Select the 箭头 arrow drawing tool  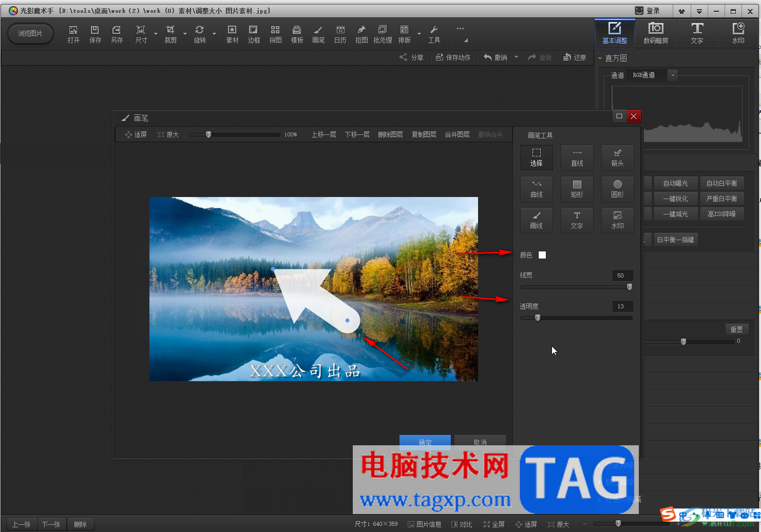pos(618,157)
